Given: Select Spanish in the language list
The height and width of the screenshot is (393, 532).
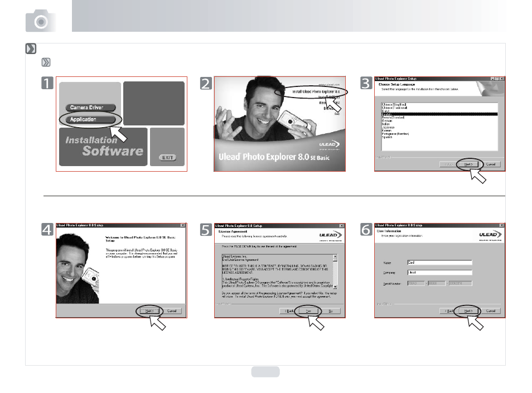Looking at the screenshot, I should tap(387, 137).
